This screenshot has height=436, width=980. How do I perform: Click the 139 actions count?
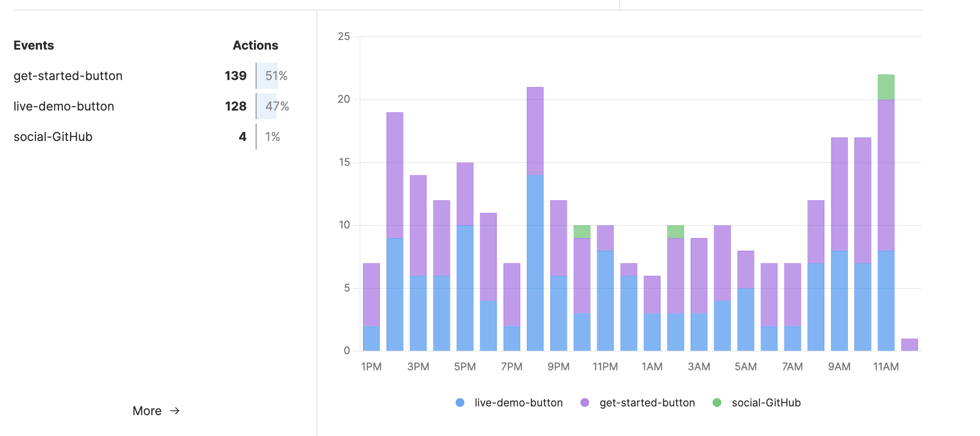point(236,76)
